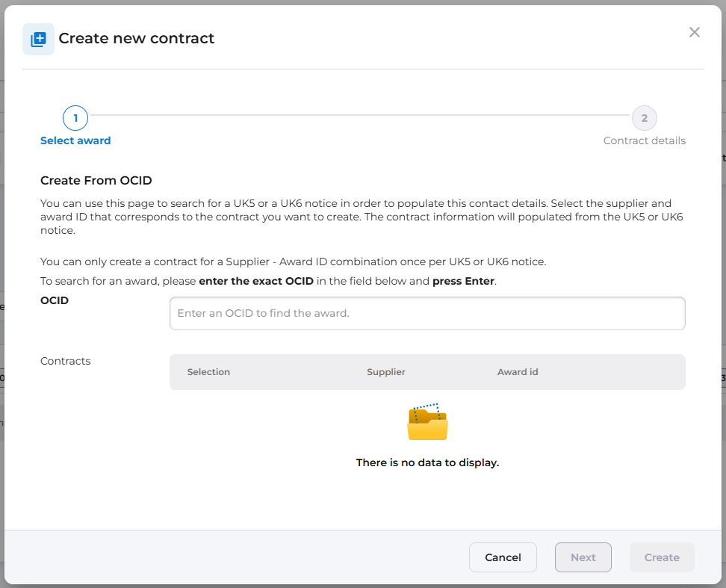Focus the OCID search input field

click(x=427, y=313)
